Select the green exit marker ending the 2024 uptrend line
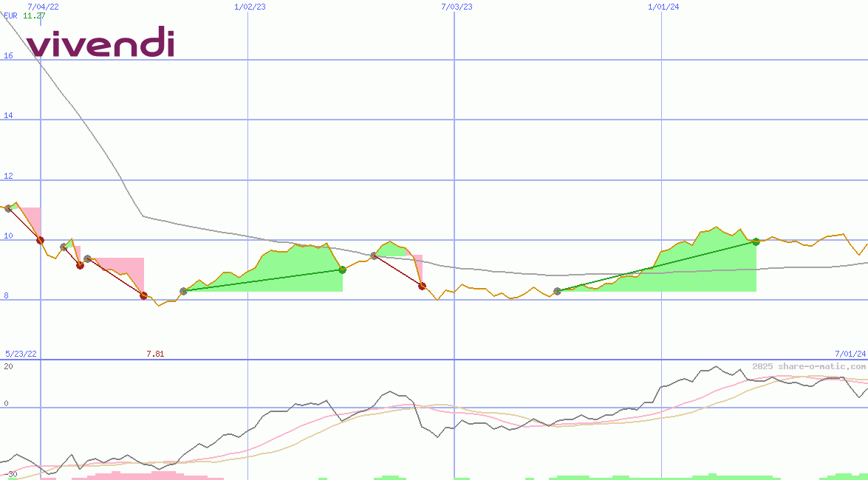Image resolution: width=868 pixels, height=480 pixels. point(756,241)
